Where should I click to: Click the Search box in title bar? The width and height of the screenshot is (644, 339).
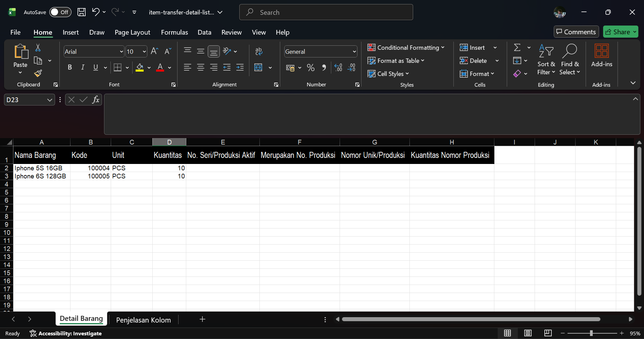tap(326, 12)
